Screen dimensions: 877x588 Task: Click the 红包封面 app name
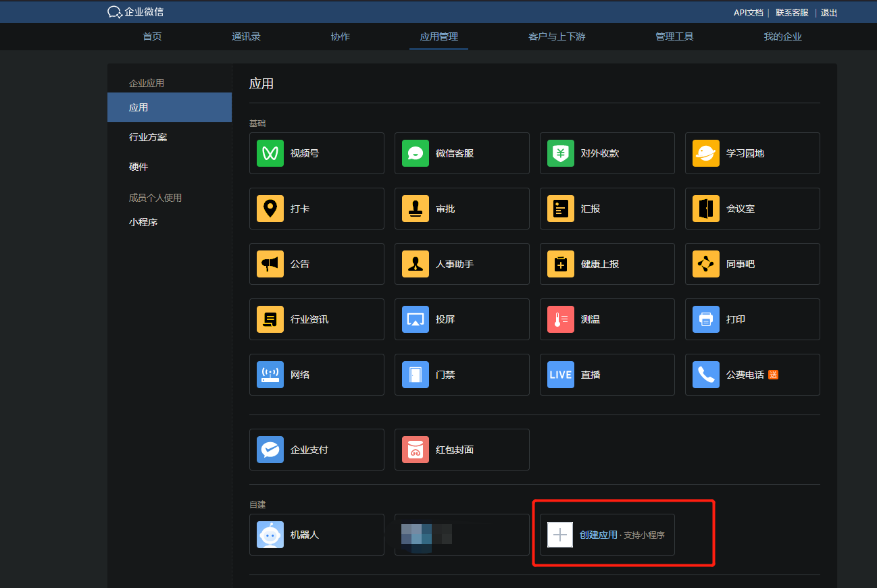[455, 450]
